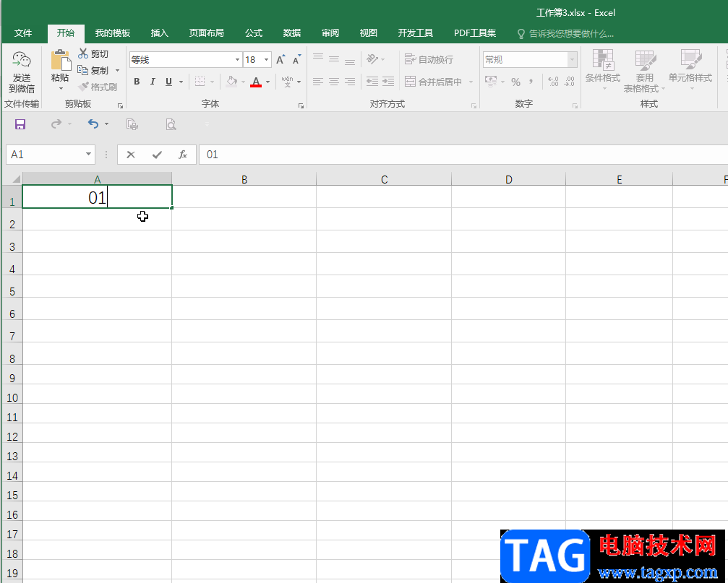This screenshot has height=583, width=728.
Task: Toggle wrap text (自动换行)
Action: 429,59
